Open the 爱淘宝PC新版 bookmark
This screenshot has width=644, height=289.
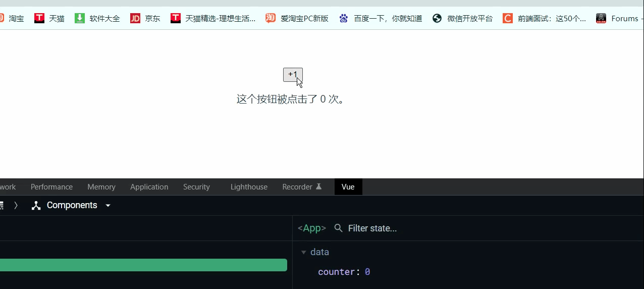pyautogui.click(x=297, y=18)
